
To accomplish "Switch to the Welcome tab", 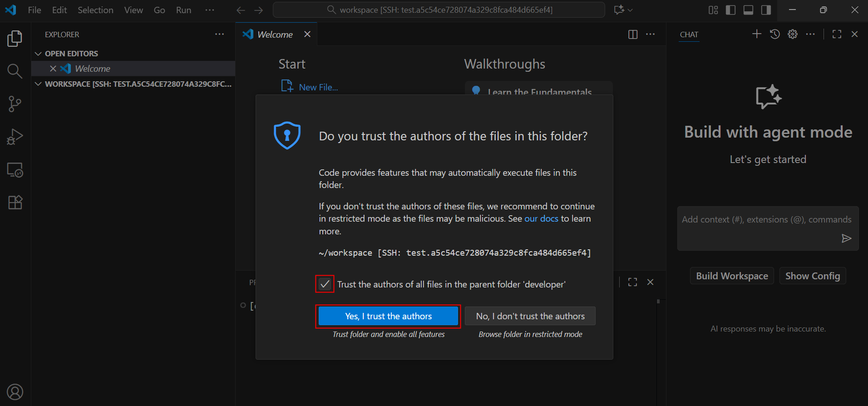I will click(275, 35).
